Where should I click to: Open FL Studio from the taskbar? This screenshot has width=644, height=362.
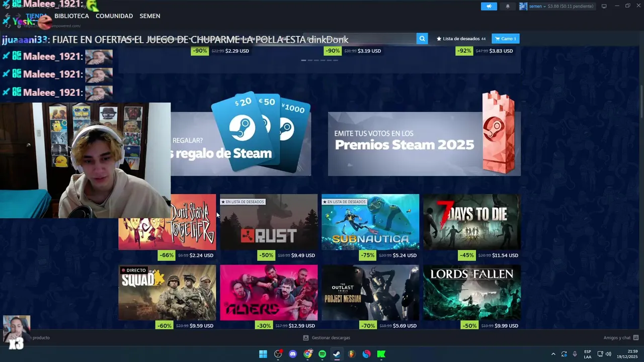click(x=352, y=354)
